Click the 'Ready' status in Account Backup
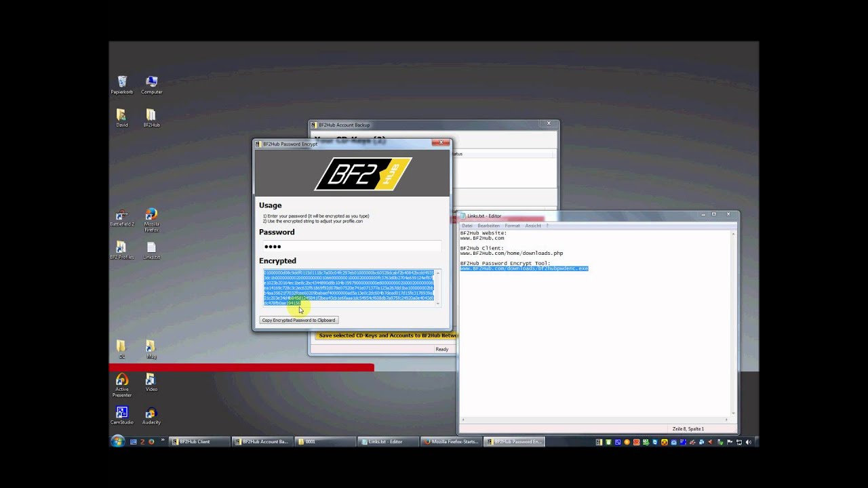 (441, 349)
